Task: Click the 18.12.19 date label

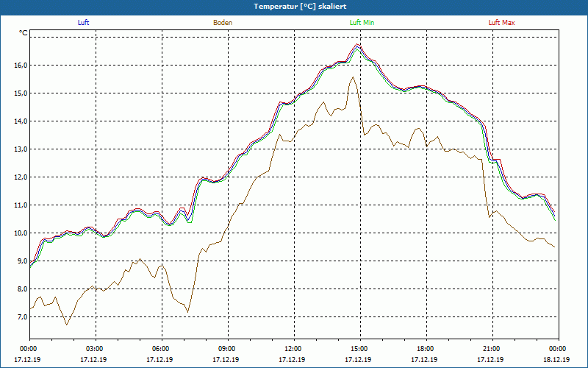Action: (x=556, y=359)
